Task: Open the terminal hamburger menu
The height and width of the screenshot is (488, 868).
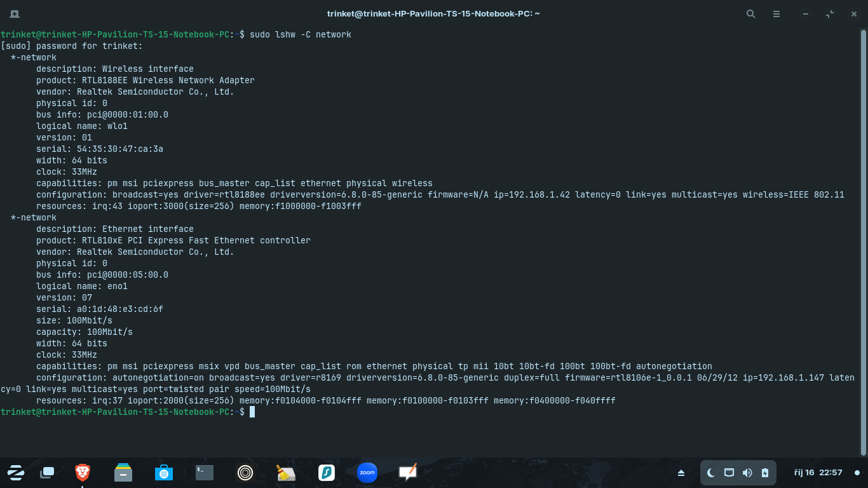Action: tap(776, 13)
